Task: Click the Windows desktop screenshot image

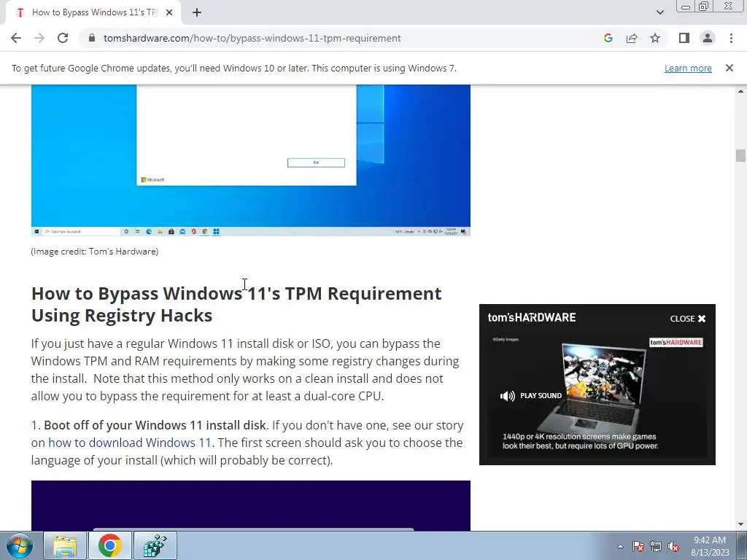Action: tap(251, 160)
